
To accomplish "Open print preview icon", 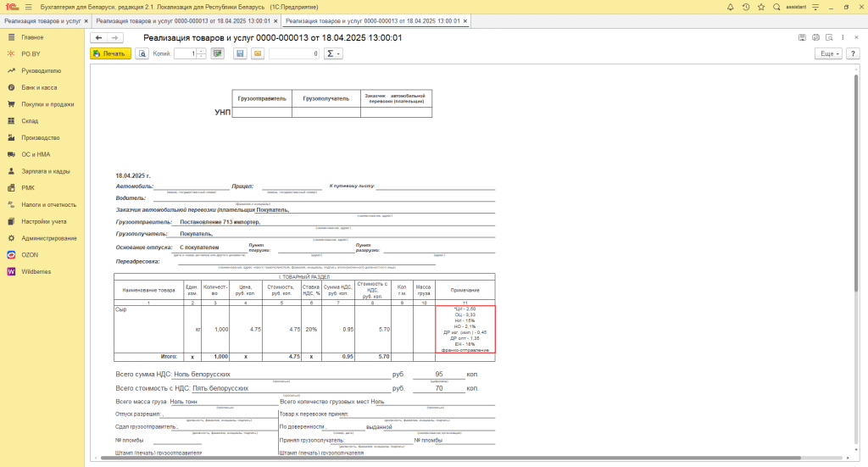I will 142,53.
